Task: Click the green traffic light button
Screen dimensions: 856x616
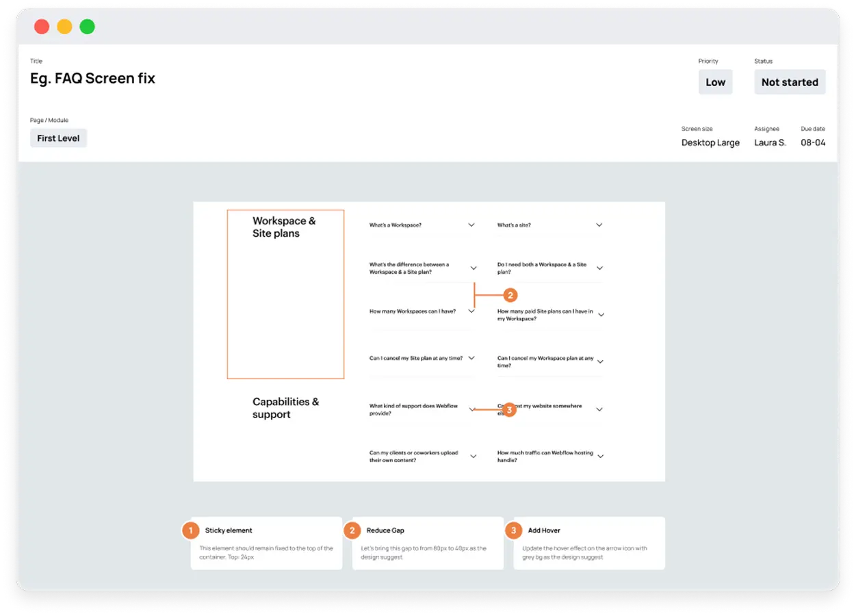Action: [x=87, y=26]
